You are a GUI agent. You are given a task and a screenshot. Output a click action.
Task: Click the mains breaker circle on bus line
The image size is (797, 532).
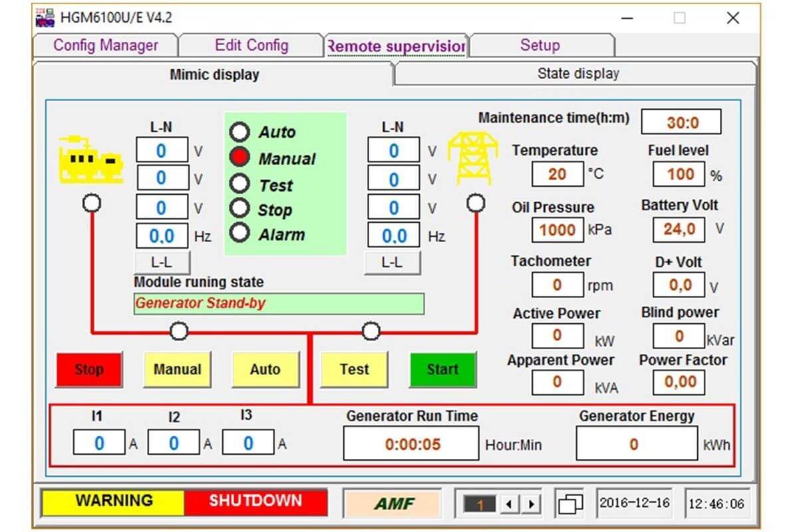[x=371, y=331]
